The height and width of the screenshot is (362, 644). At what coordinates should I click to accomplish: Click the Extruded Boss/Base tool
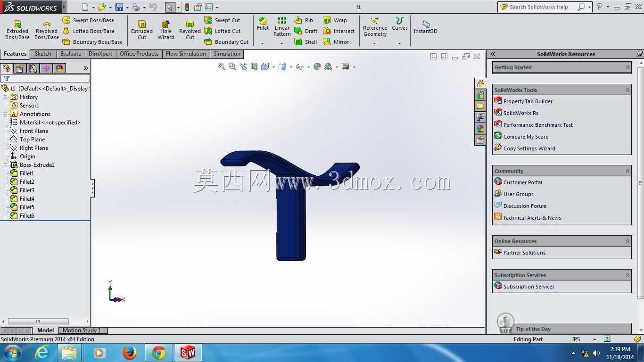click(17, 30)
